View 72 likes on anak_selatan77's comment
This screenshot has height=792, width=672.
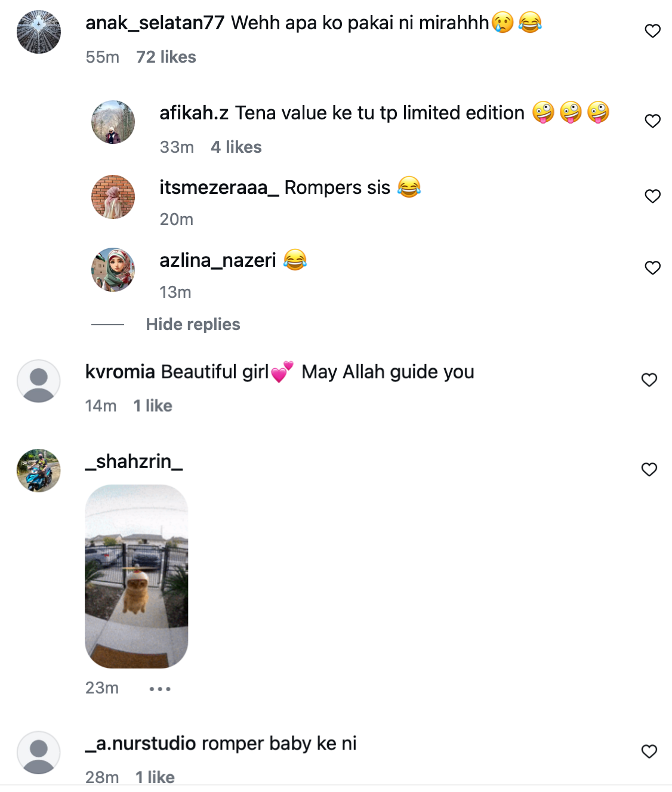tap(166, 57)
